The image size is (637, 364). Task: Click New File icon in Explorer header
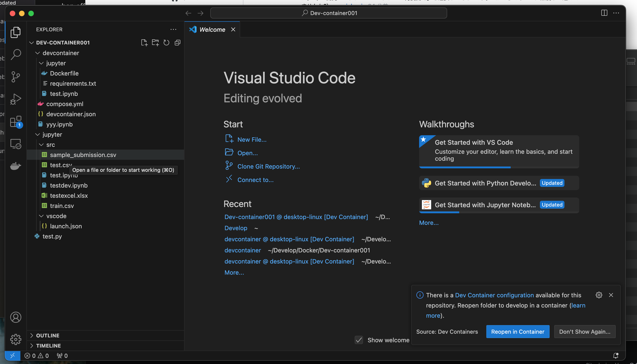[144, 43]
